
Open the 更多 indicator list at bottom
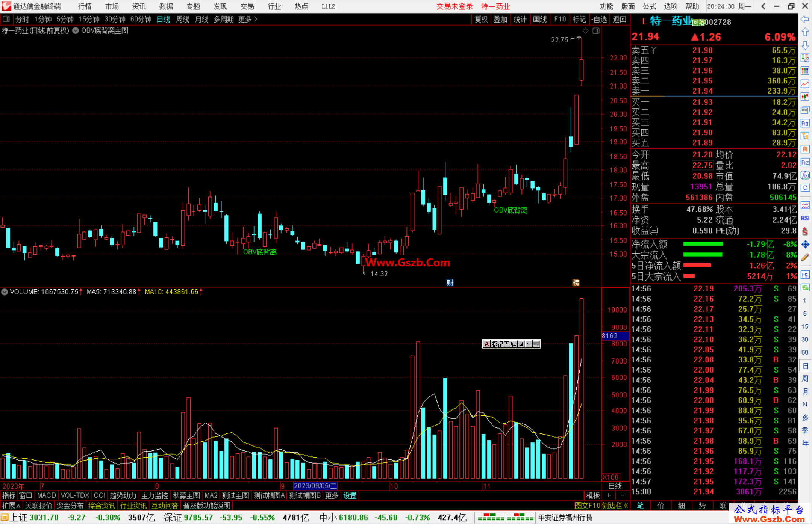332,495
